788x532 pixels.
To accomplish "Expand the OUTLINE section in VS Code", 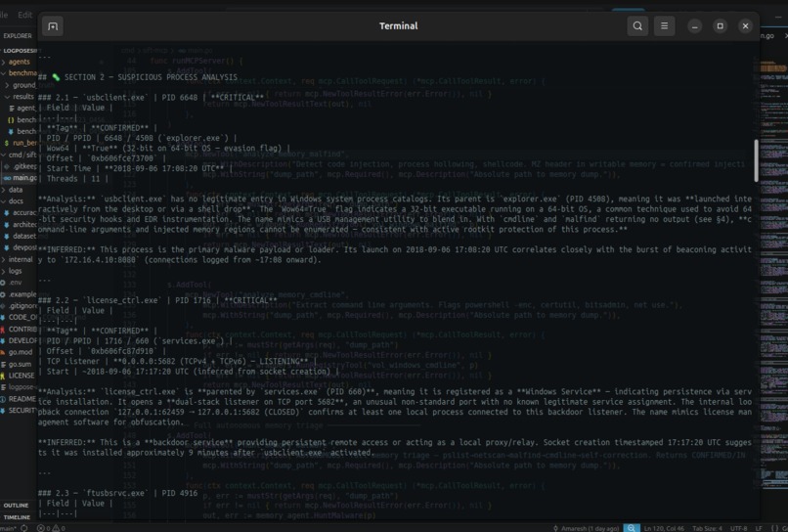I will click(x=16, y=506).
